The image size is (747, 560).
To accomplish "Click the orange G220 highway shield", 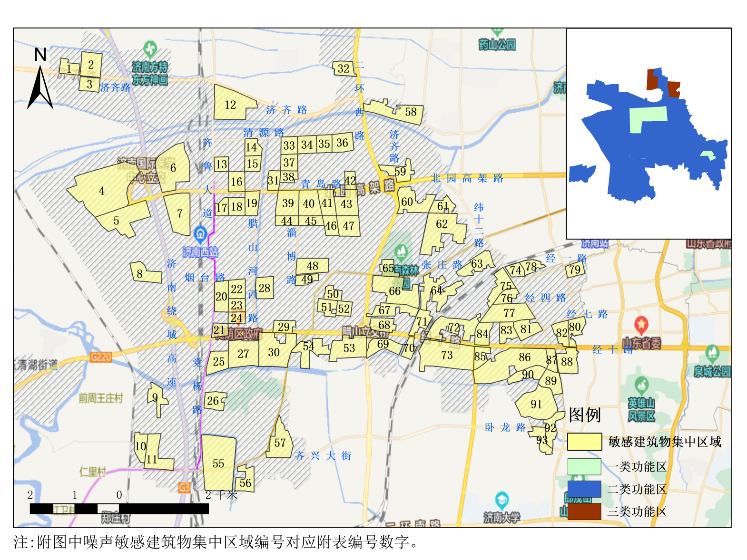I will pos(101,357).
